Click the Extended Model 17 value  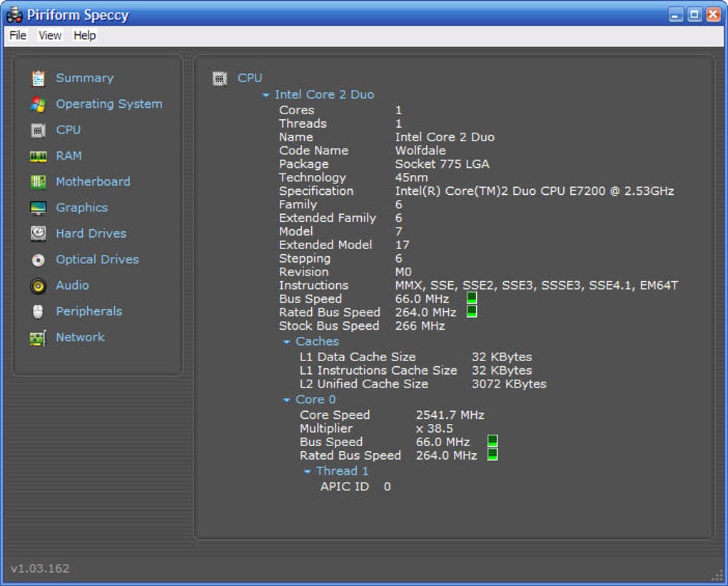402,245
